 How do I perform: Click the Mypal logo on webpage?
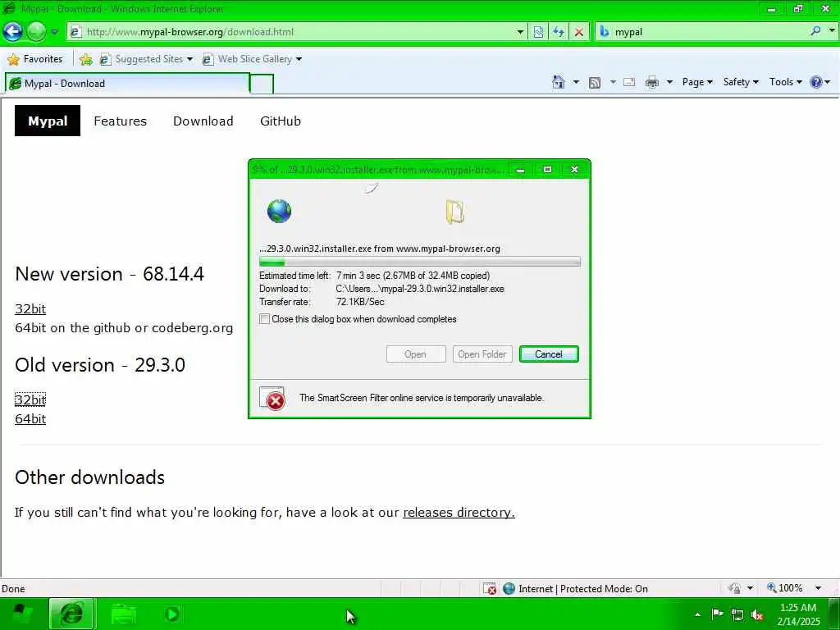pos(47,121)
